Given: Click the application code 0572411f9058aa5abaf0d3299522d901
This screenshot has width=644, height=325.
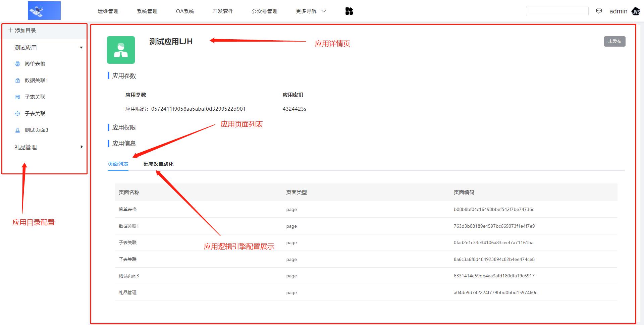Looking at the screenshot, I should (x=198, y=109).
